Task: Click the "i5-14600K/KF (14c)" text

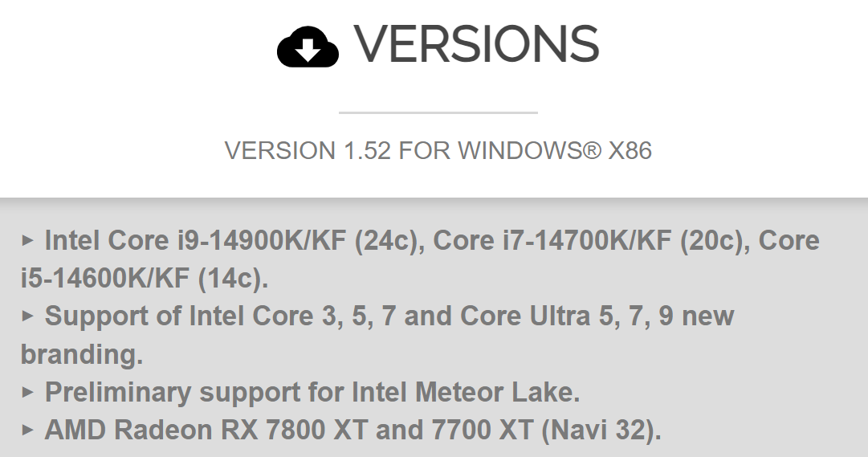Action: (x=145, y=278)
